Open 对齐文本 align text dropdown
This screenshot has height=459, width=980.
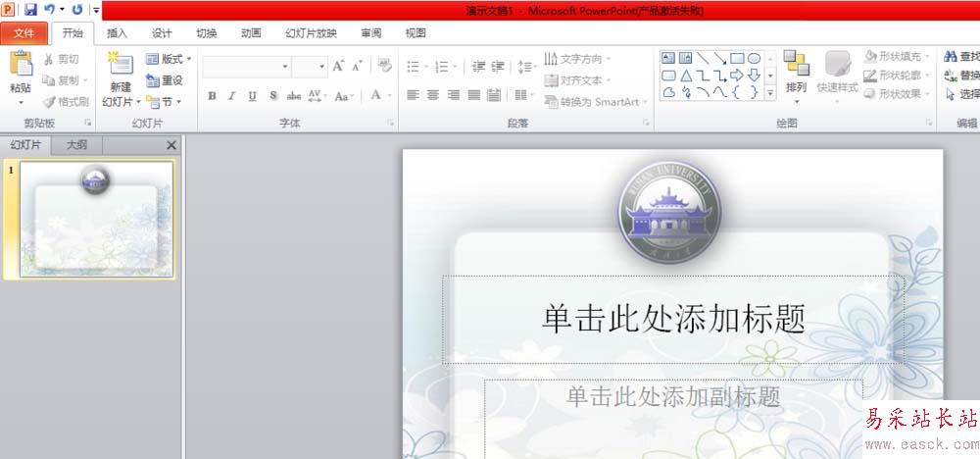(x=577, y=80)
